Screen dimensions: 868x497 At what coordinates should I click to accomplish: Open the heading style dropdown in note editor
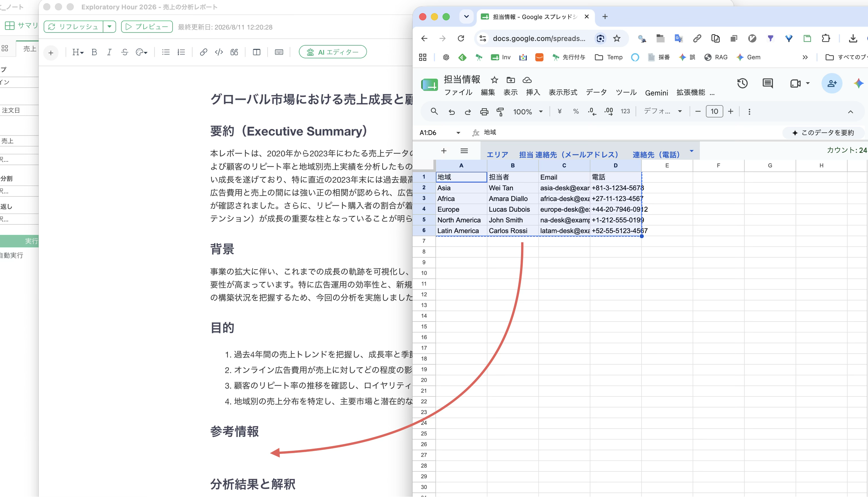coord(78,52)
